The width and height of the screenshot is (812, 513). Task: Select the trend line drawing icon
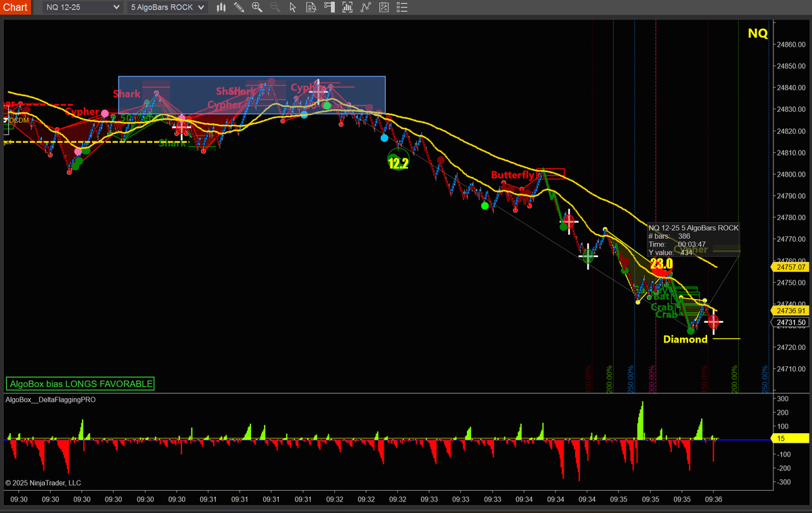point(366,7)
